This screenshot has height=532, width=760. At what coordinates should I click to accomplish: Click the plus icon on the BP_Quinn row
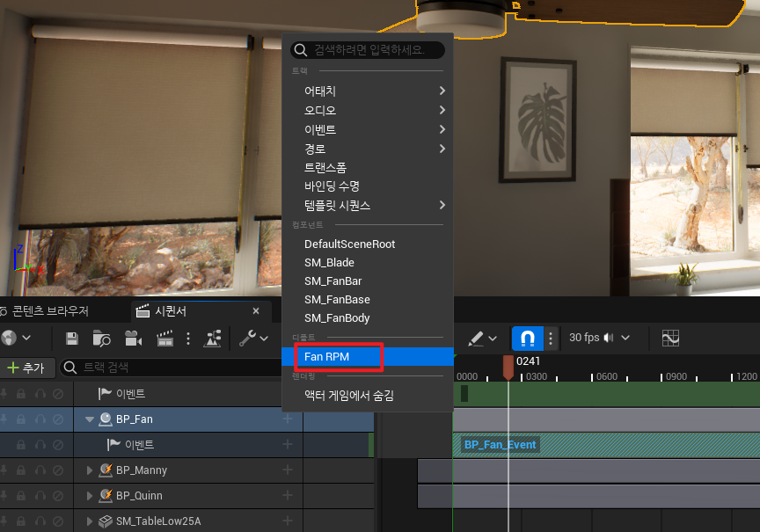click(x=288, y=495)
